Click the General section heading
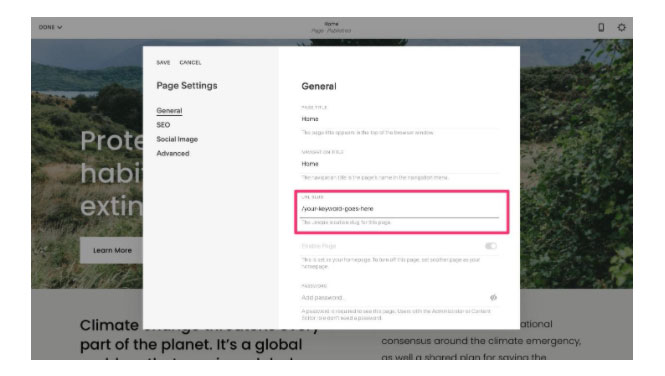665x376 pixels. click(319, 86)
